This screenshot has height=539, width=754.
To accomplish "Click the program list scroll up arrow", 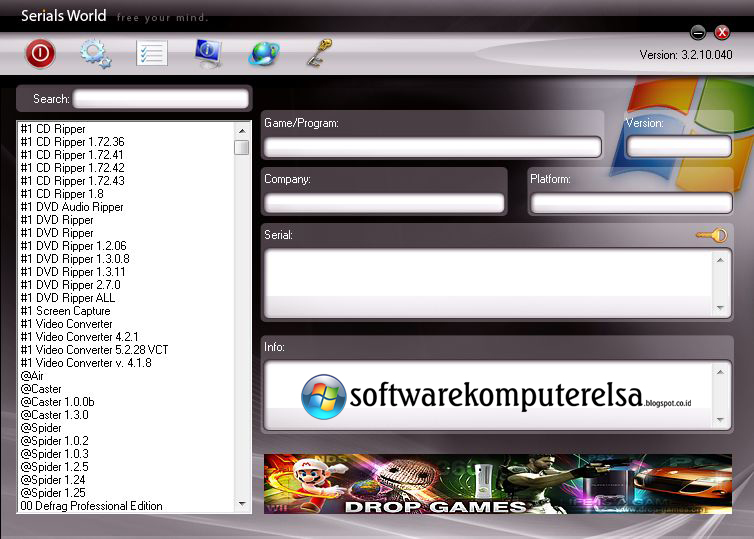I will click(242, 130).
